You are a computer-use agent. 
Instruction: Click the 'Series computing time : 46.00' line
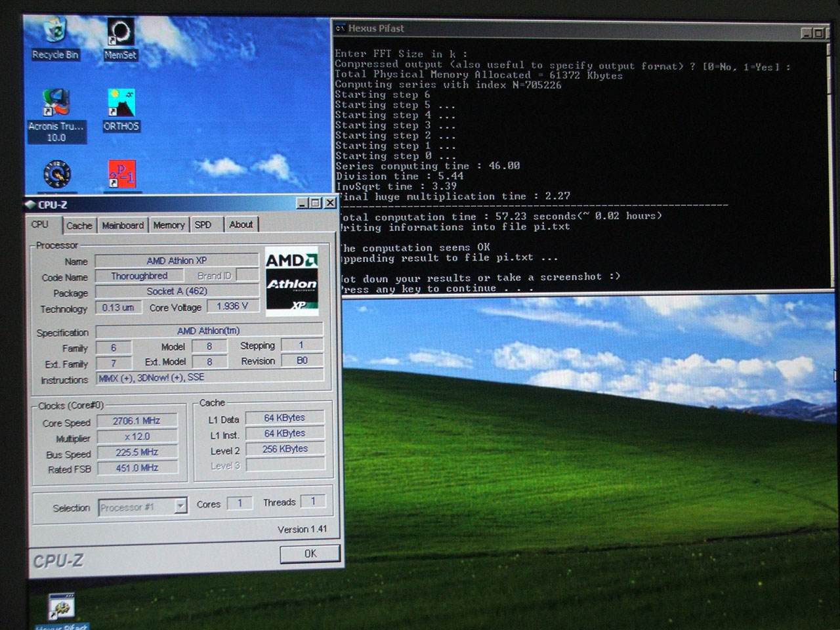[x=428, y=166]
